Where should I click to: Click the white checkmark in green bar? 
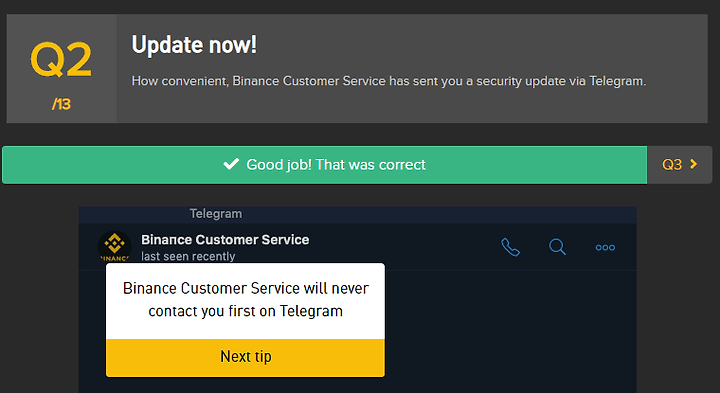[x=231, y=164]
